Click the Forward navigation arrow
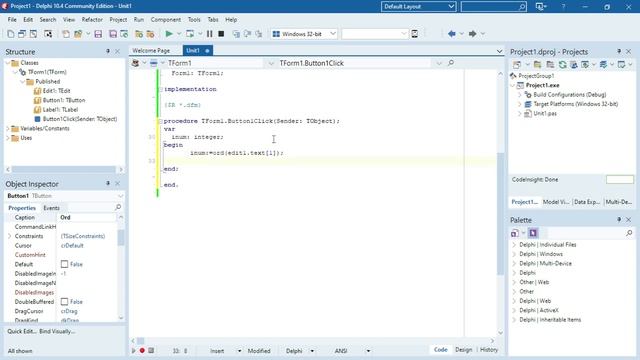The image size is (640, 360). tap(472, 34)
